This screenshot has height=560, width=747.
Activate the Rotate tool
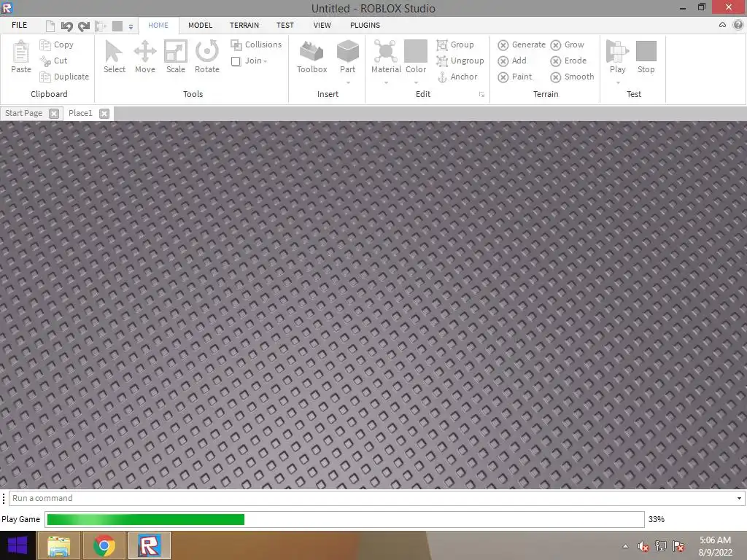coord(206,57)
